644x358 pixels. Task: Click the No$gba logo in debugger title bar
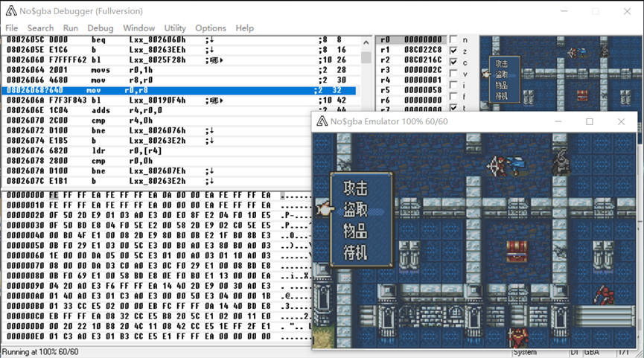(x=11, y=11)
